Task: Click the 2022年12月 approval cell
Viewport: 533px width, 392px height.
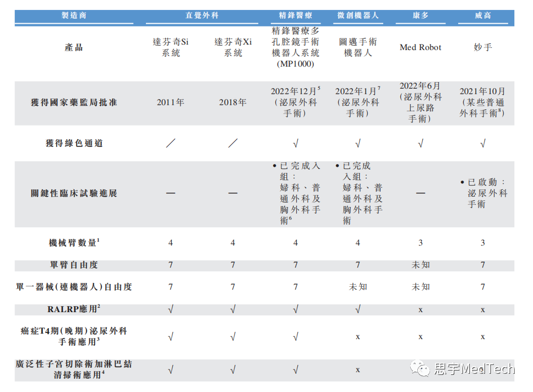Action: click(295, 102)
